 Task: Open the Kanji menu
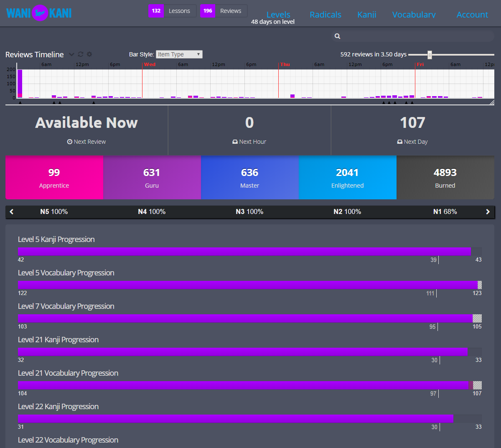tap(366, 15)
